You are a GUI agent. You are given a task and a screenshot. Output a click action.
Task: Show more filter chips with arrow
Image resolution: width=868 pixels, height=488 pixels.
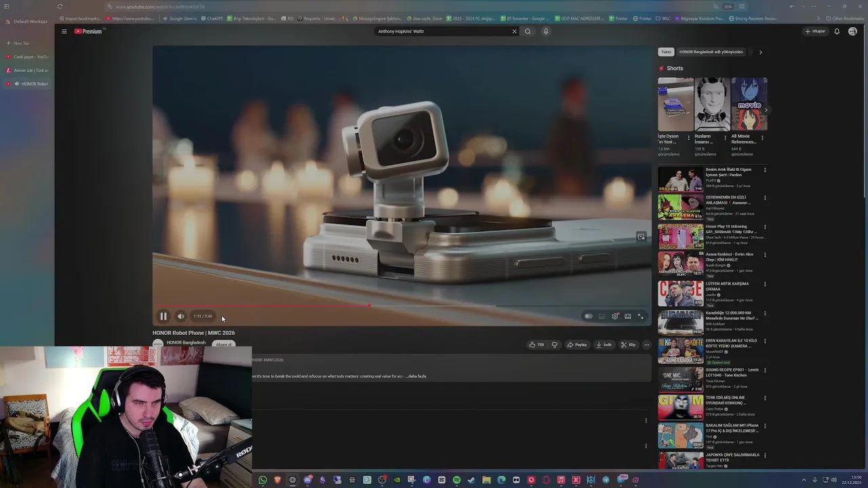[760, 52]
